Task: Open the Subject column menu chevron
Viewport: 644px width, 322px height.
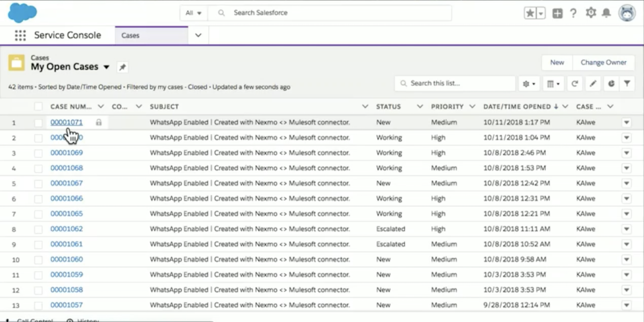Action: (x=365, y=107)
